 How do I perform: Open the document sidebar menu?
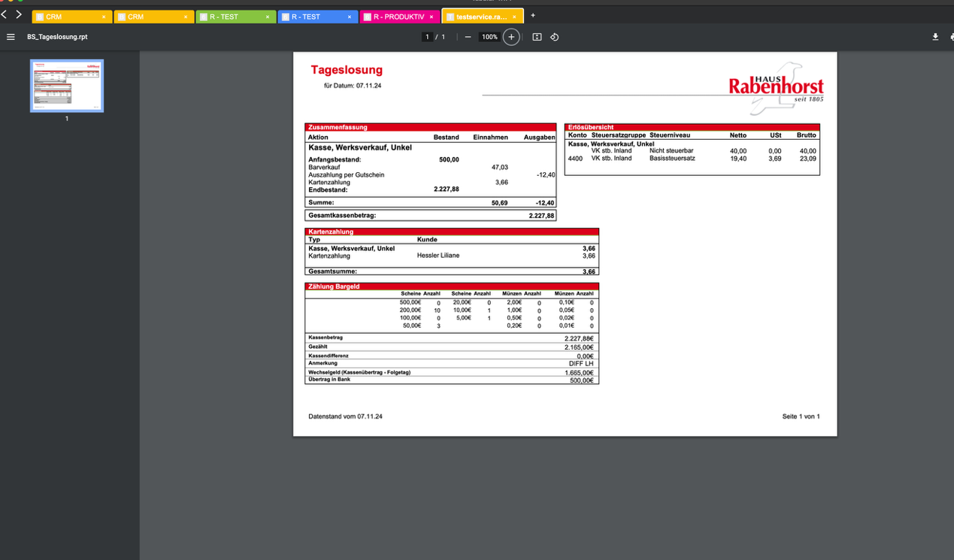(x=11, y=36)
